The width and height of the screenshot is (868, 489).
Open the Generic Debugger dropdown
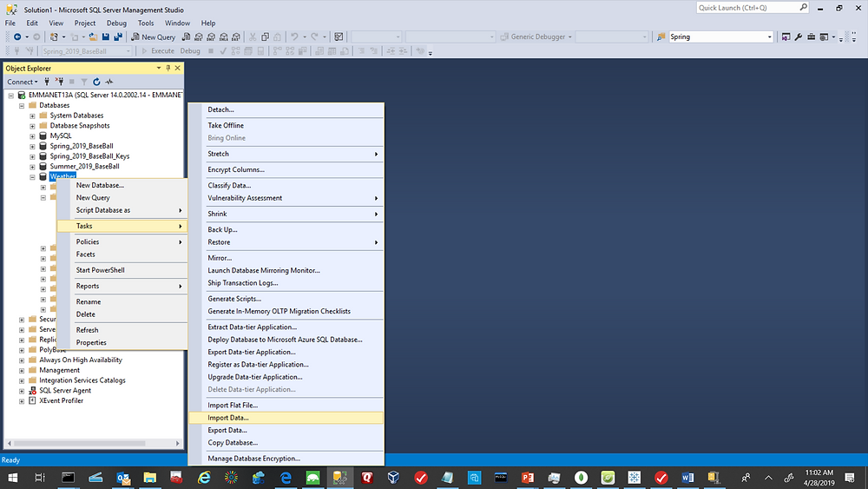(x=569, y=37)
